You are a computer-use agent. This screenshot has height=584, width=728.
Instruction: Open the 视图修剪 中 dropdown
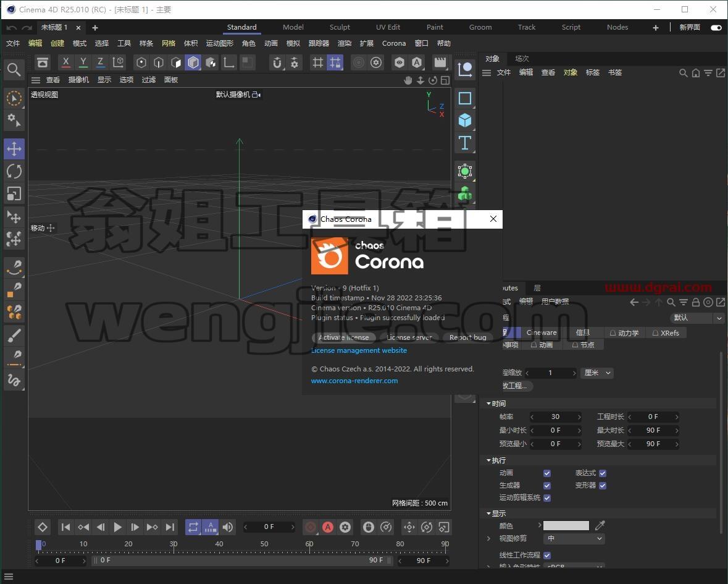[x=574, y=538]
